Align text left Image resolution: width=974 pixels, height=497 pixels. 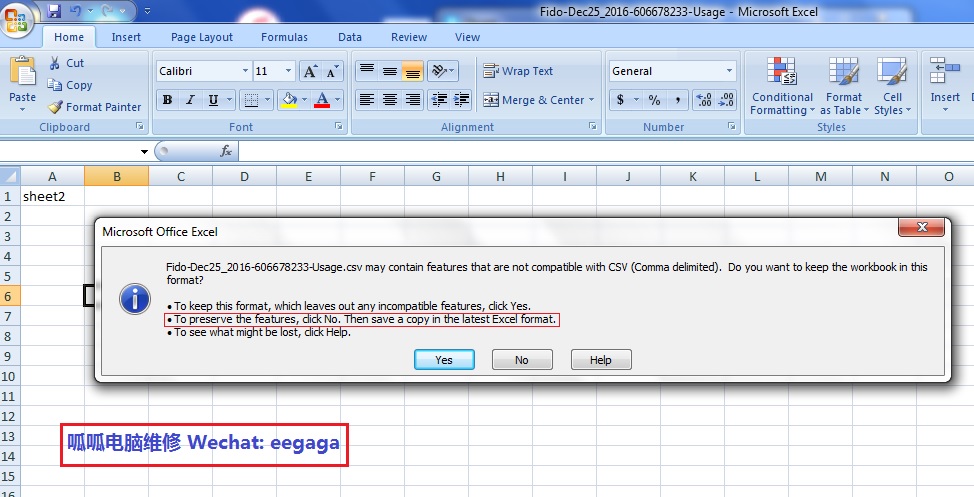367,99
